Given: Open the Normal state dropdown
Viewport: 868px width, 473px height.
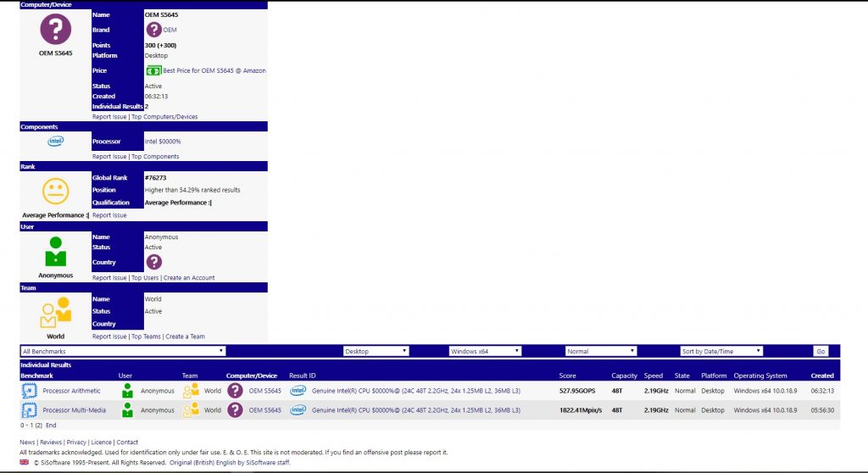Looking at the screenshot, I should click(x=601, y=351).
